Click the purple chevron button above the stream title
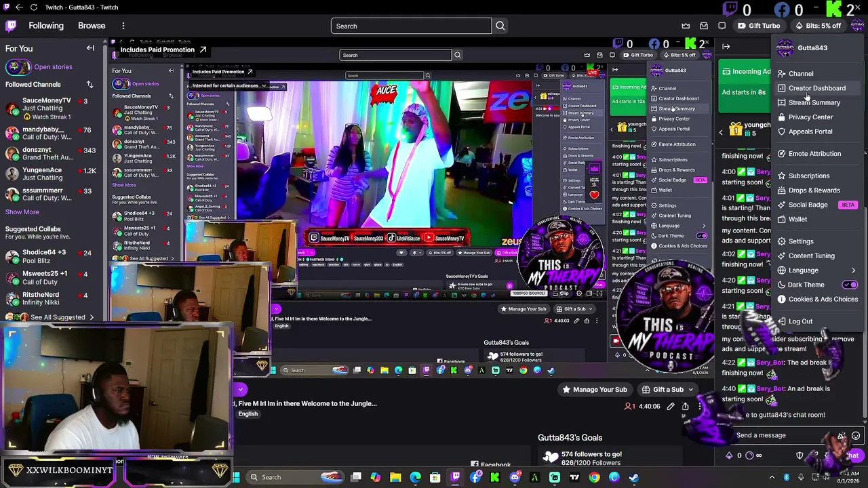868x488 pixels. [x=240, y=389]
